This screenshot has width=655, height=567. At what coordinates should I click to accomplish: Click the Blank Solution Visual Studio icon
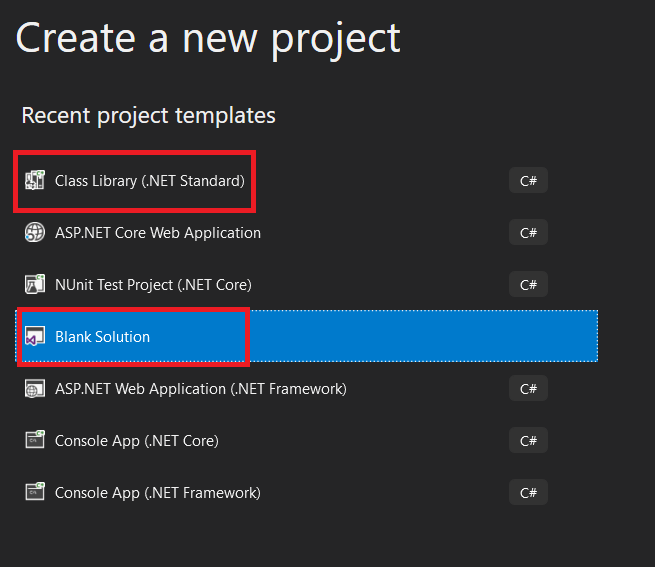click(36, 337)
